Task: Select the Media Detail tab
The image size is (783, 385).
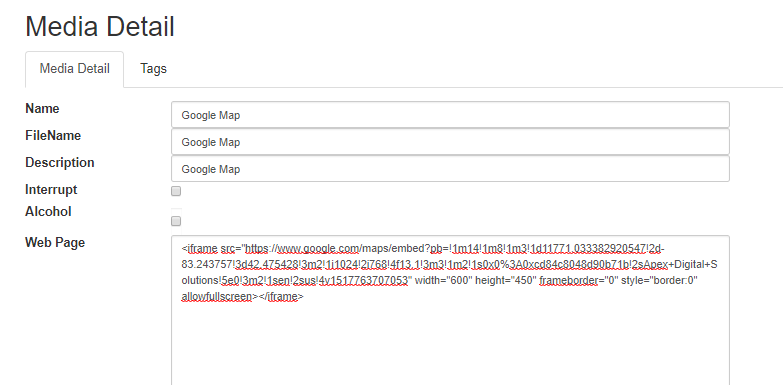Action: coord(74,69)
